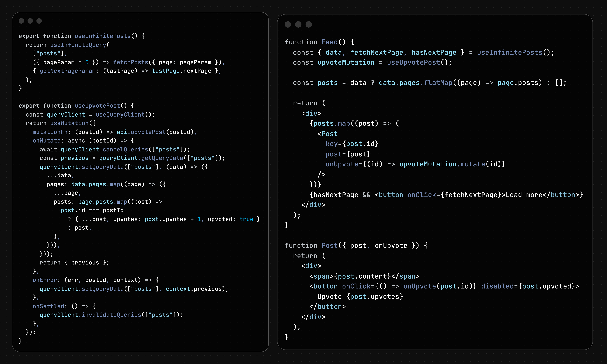The width and height of the screenshot is (607, 364).
Task: Click middle gray dot in left code window
Action: point(30,21)
